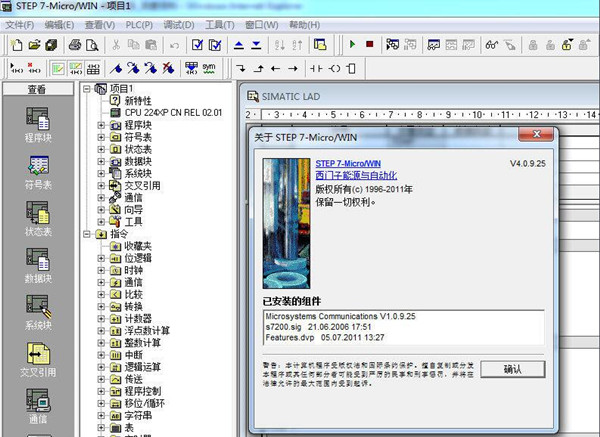Click the green Run PLC icon

click(x=352, y=44)
